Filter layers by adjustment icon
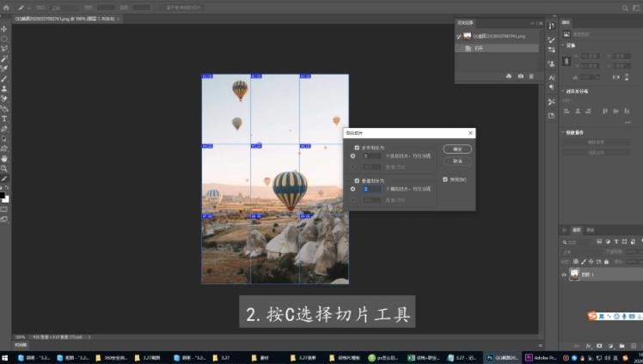 pos(608,242)
